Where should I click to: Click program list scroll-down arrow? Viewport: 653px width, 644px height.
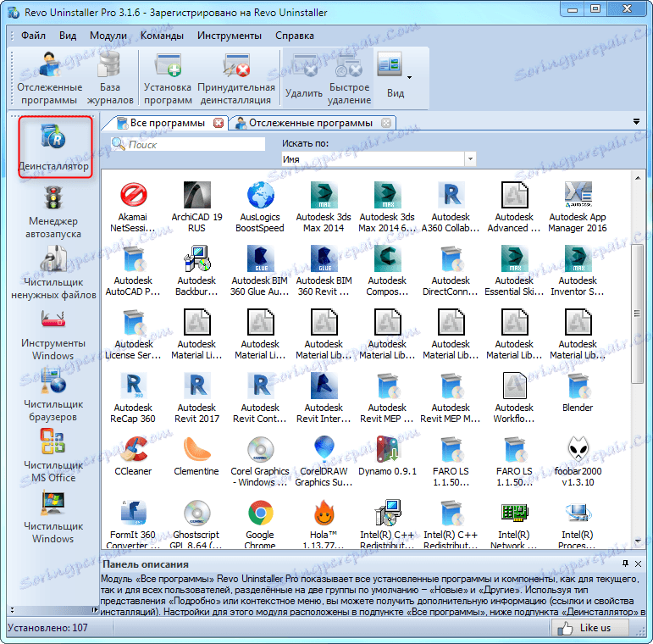click(637, 541)
